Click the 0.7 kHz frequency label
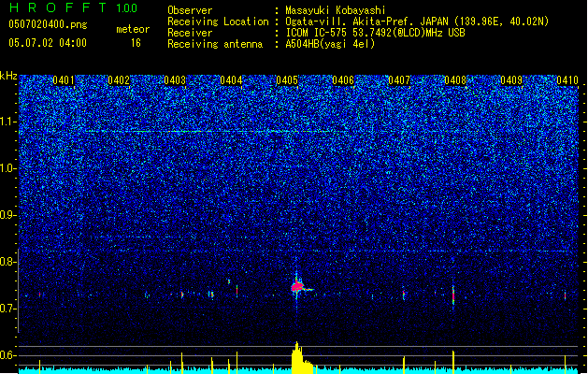The height and width of the screenshot is (374, 588). pos(7,309)
